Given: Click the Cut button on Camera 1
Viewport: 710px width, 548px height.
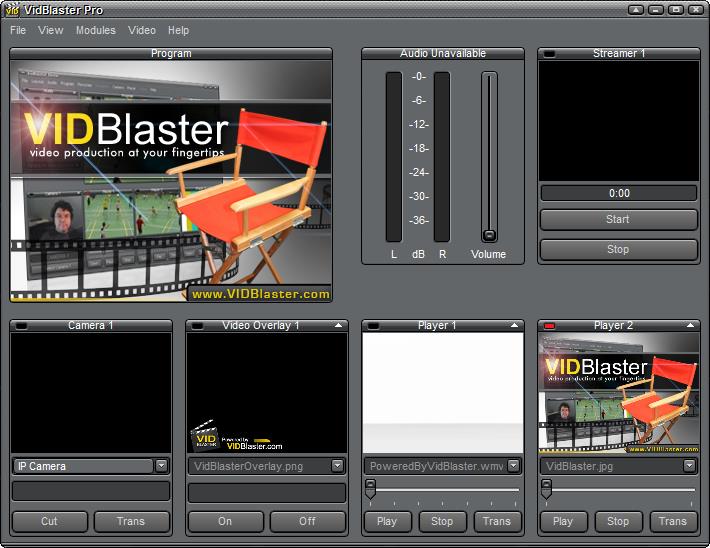Looking at the screenshot, I should [x=49, y=521].
